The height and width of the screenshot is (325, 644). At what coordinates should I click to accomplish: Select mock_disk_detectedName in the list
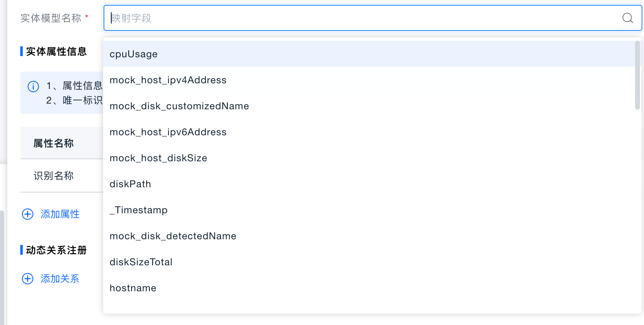173,236
